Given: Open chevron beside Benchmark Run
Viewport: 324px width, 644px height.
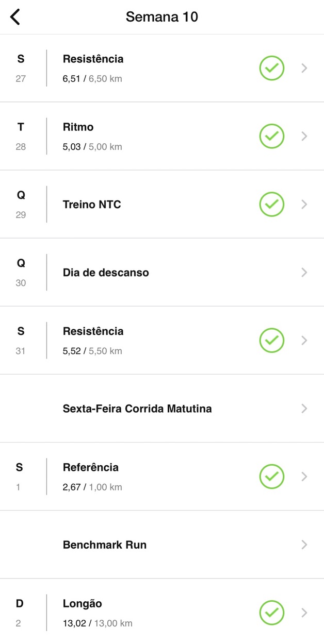Looking at the screenshot, I should [304, 544].
